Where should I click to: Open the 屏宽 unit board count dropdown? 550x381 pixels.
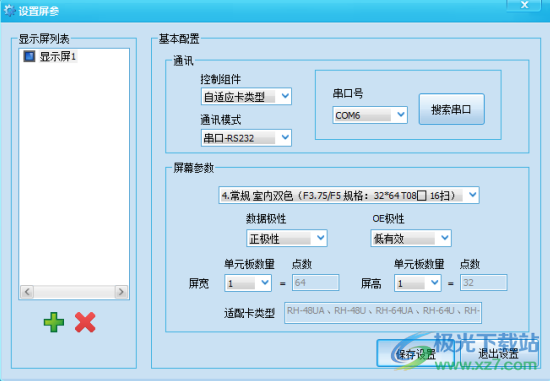pos(248,283)
